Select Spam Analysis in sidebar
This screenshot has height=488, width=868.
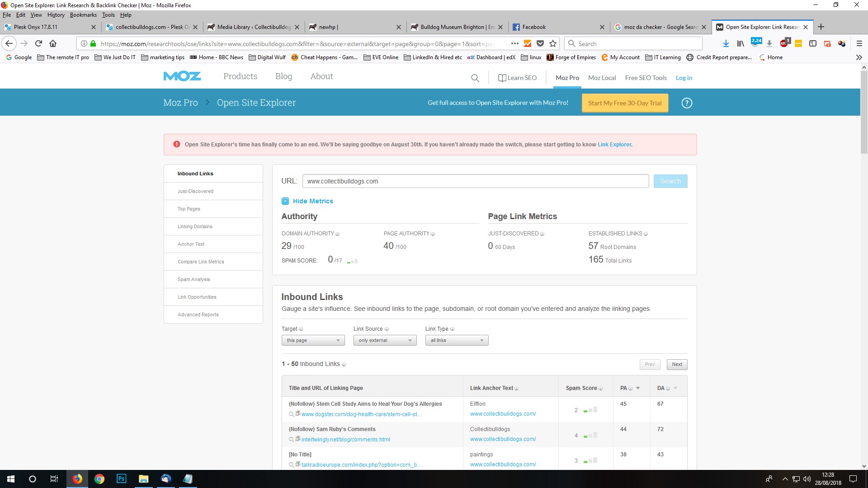pos(213,279)
